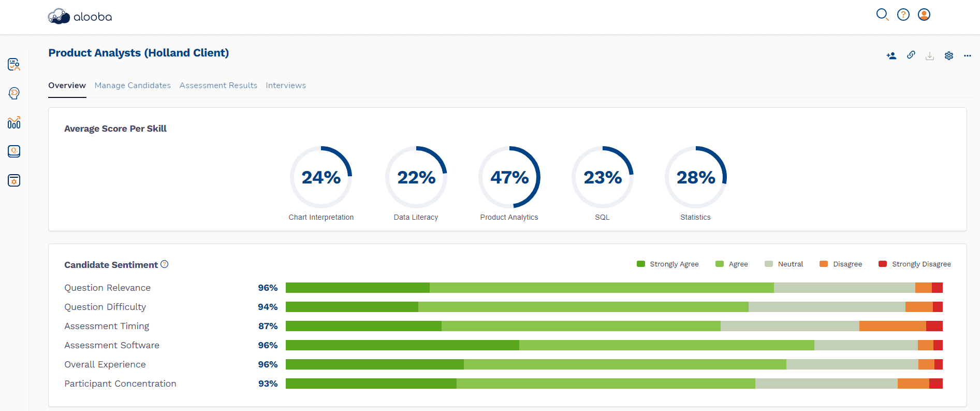Switch to the Manage Candidates tab

tap(133, 86)
